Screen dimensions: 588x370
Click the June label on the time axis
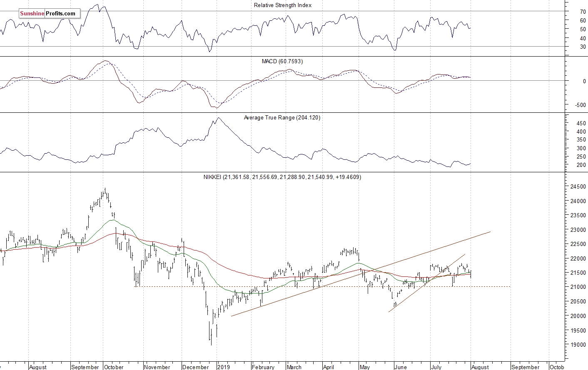click(x=401, y=367)
